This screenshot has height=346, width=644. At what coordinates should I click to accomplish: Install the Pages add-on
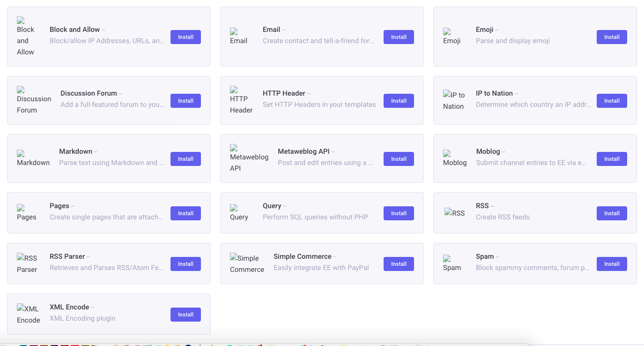click(185, 213)
